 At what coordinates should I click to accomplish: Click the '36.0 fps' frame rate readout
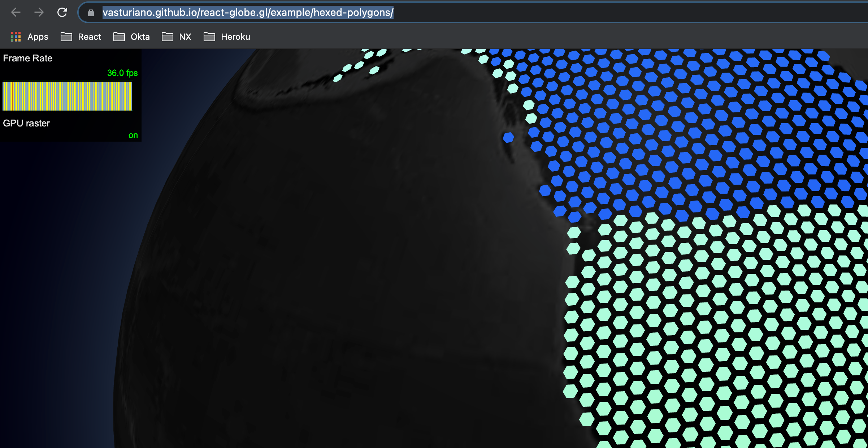tap(122, 73)
